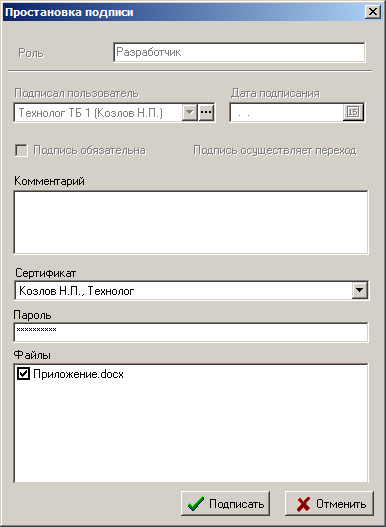The height and width of the screenshot is (527, 386).
Task: Uncheck the Приложение.docx file checkbox
Action: 23,374
